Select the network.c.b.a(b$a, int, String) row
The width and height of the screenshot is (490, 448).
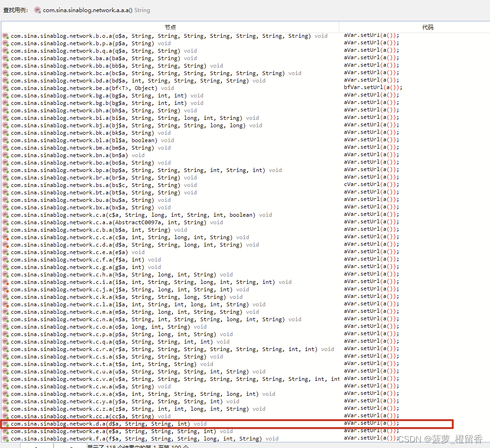point(245,230)
